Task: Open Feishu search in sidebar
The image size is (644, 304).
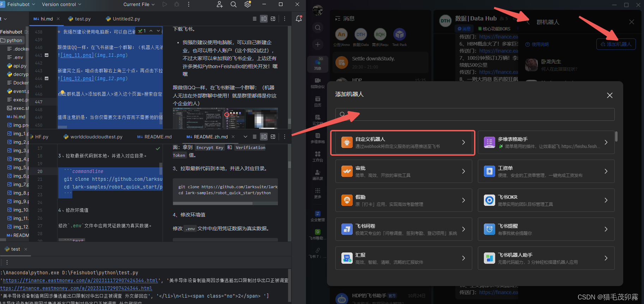Action: coord(318,28)
